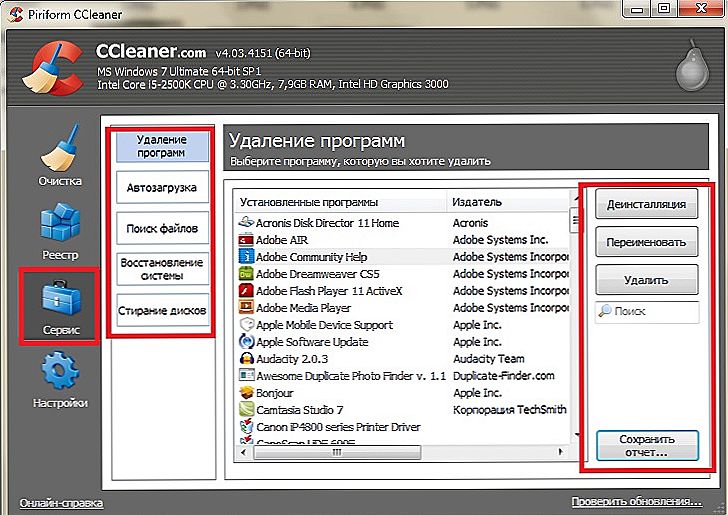Open the Стирание дисков tab
Screen dimensions: 728x515
[x=162, y=310]
